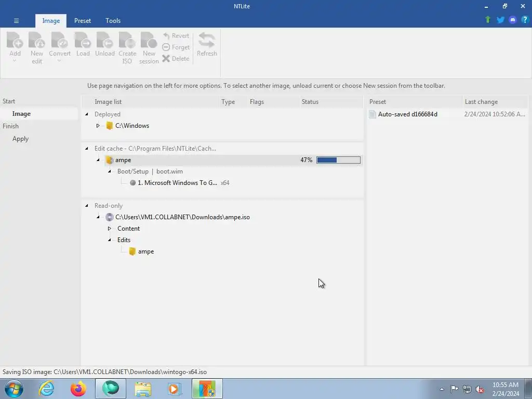This screenshot has width=532, height=399.
Task: Select Microsoft Windows To G... image entry
Action: click(178, 183)
